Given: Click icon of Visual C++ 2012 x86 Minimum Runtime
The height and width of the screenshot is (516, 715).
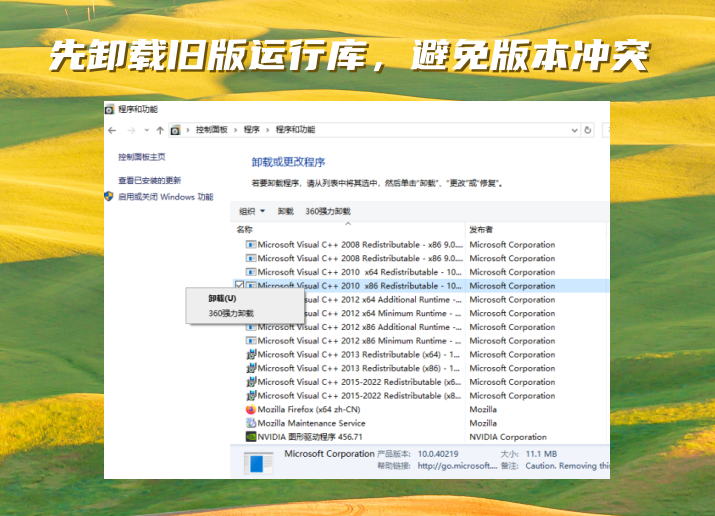Looking at the screenshot, I should pos(251,341).
